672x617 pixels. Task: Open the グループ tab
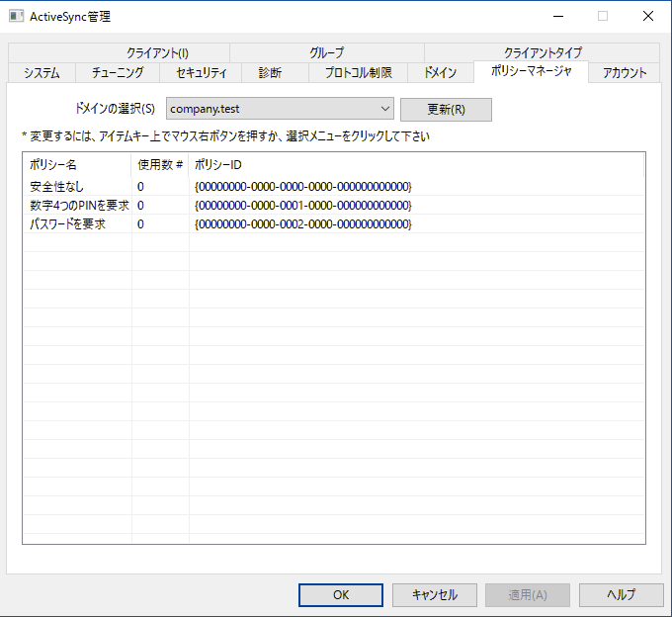326,52
